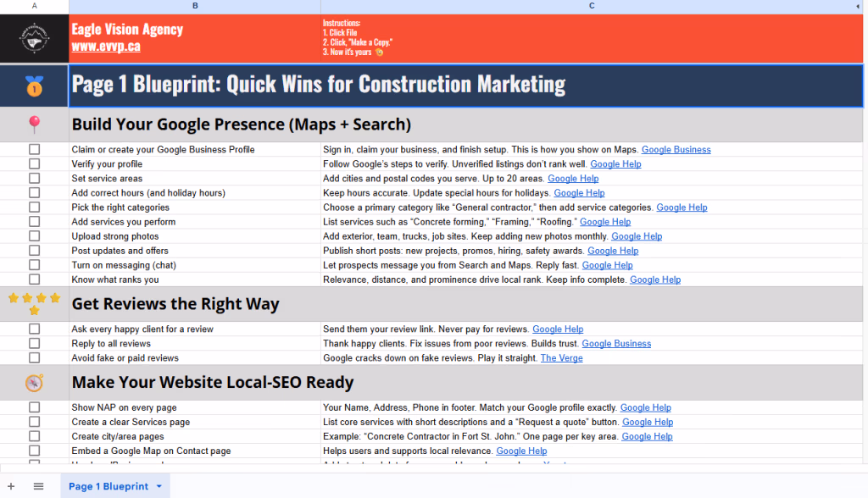Select column C header
The width and height of the screenshot is (868, 498).
591,6
